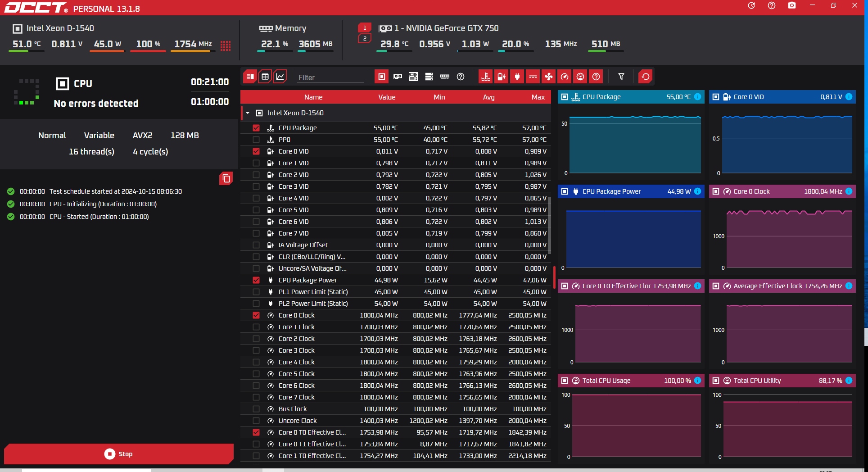Click the update arrow icon in the title bar
Image resolution: width=868 pixels, height=472 pixels.
tap(751, 5)
